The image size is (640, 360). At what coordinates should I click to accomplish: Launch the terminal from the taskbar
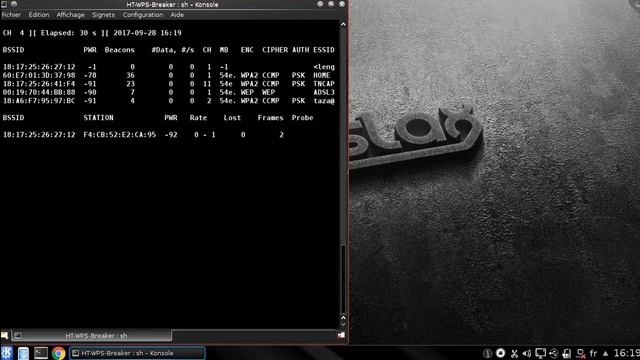pyautogui.click(x=41, y=353)
